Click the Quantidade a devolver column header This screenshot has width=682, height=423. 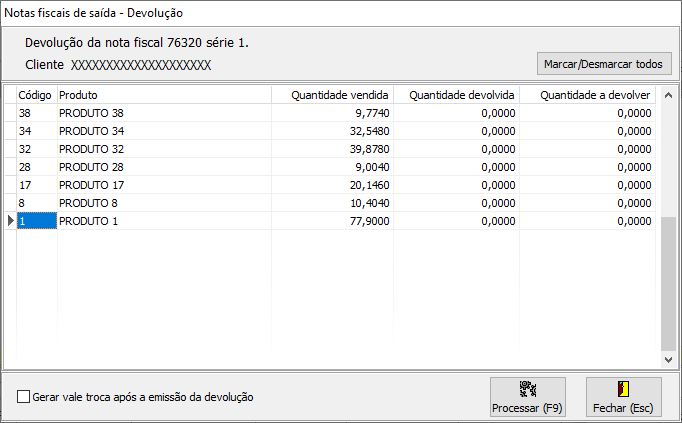(587, 95)
